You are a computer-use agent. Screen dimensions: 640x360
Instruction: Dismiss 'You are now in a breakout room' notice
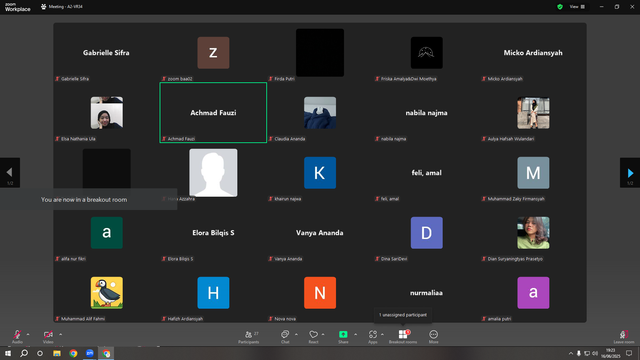pos(89,200)
